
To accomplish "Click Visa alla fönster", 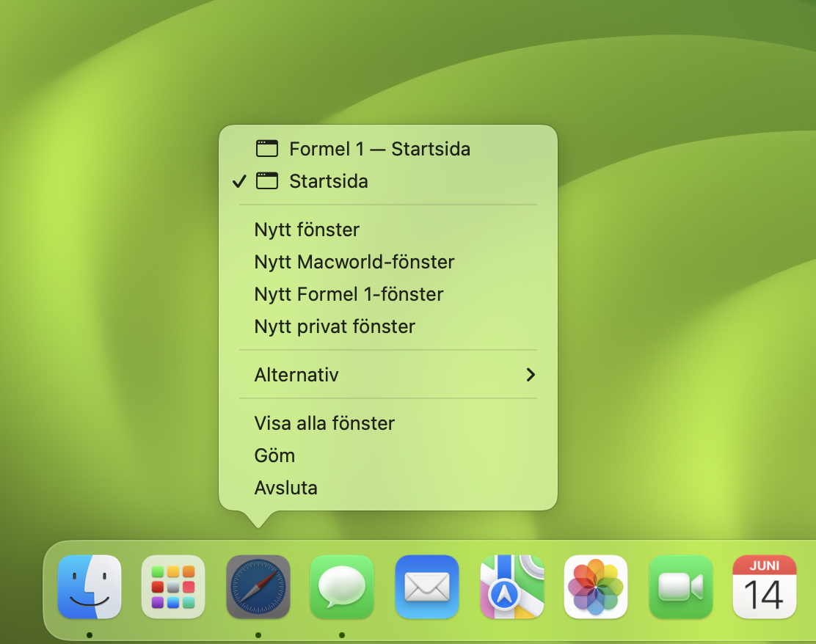I will pyautogui.click(x=324, y=423).
